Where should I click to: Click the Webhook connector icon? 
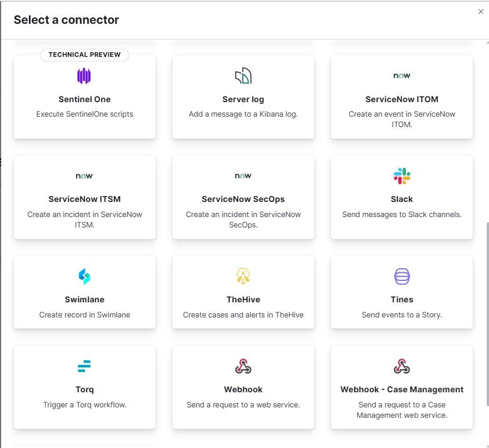click(243, 366)
